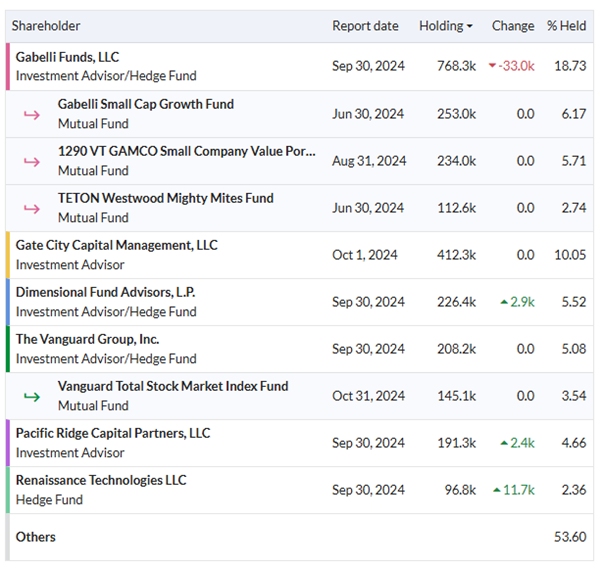Viewport: 602px width, 566px height.
Task: Open The Vanguard Group, Inc.
Action: pos(87,339)
